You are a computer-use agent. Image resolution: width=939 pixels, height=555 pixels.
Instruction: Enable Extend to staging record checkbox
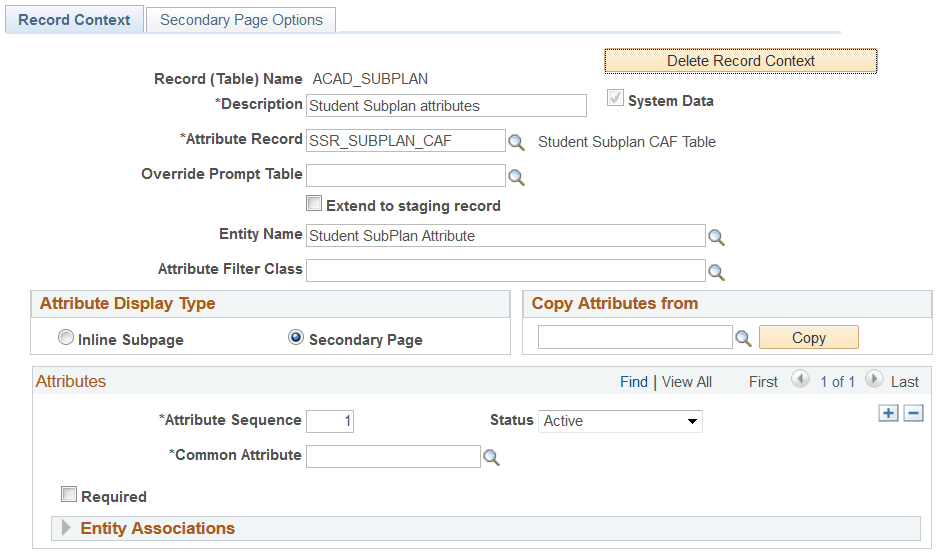pos(315,204)
